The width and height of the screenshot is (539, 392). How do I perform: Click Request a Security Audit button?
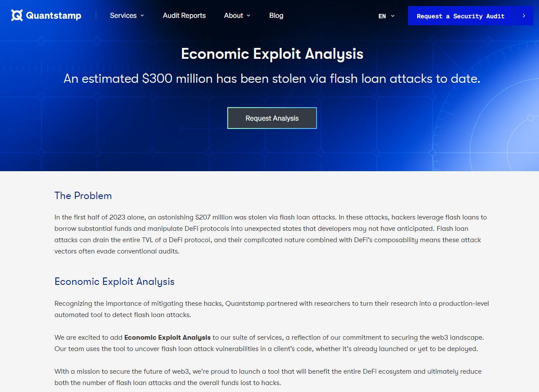point(461,16)
